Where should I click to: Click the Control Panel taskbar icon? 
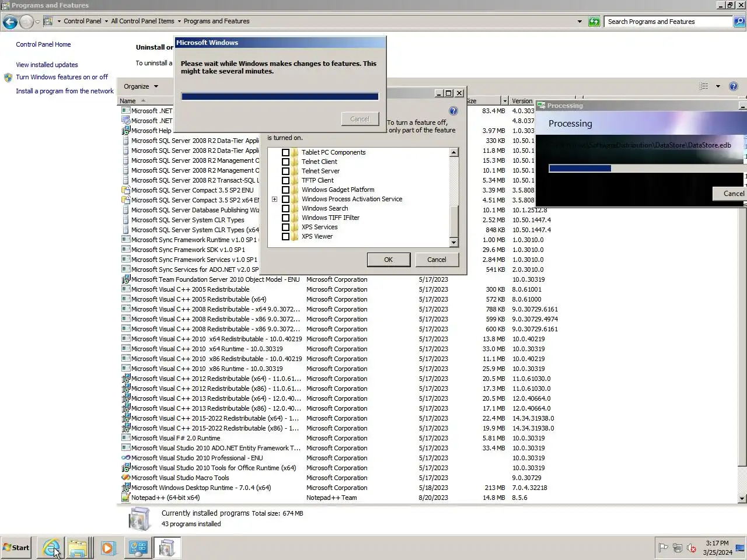[x=138, y=548]
